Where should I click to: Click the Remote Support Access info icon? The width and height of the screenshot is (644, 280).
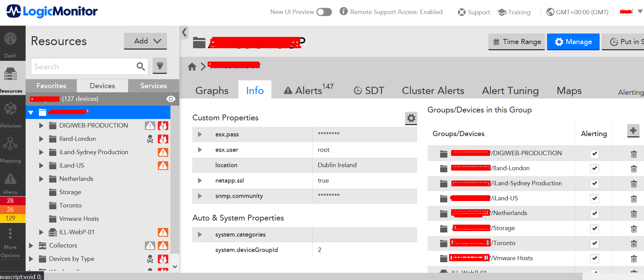click(344, 11)
